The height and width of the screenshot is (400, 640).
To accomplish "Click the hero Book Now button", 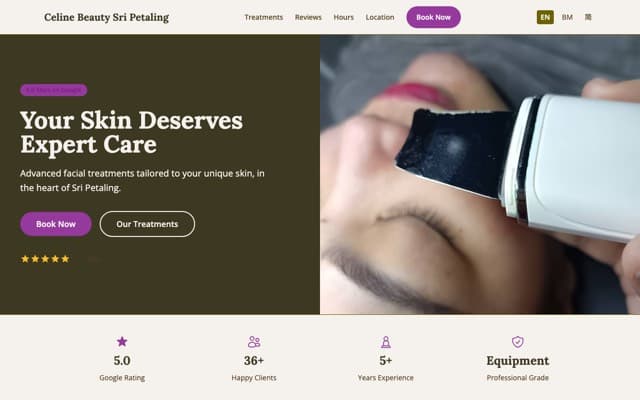I will tap(56, 224).
